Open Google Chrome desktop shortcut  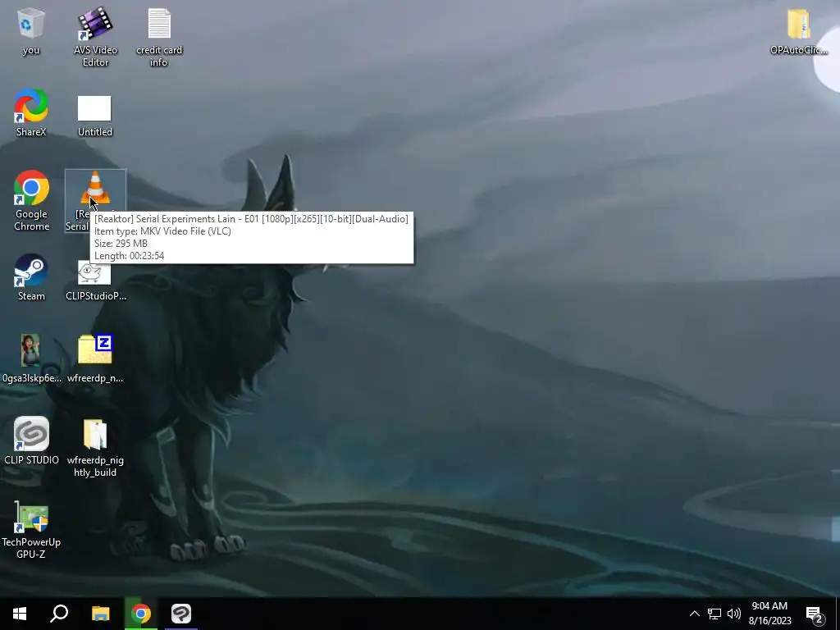[32, 201]
